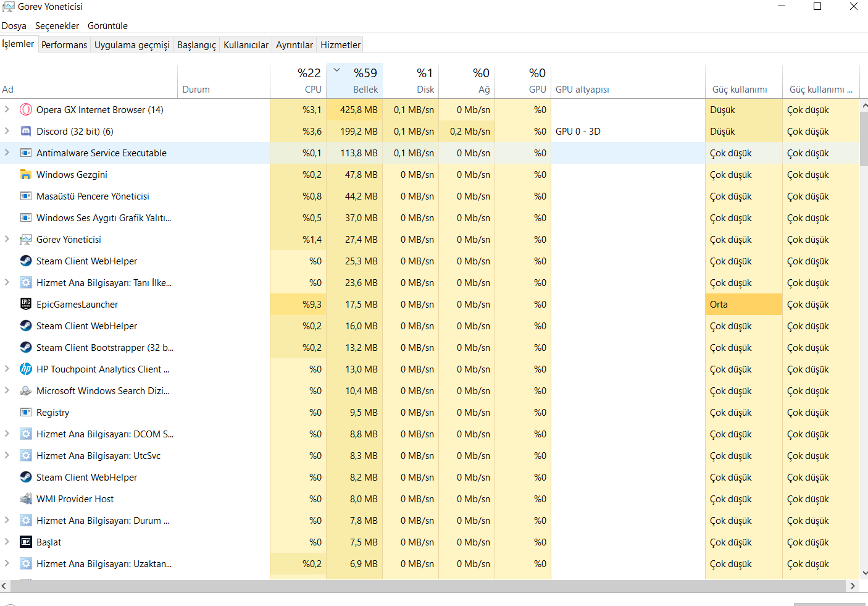
Task: Click the WMI Provider Host icon
Action: tap(25, 499)
